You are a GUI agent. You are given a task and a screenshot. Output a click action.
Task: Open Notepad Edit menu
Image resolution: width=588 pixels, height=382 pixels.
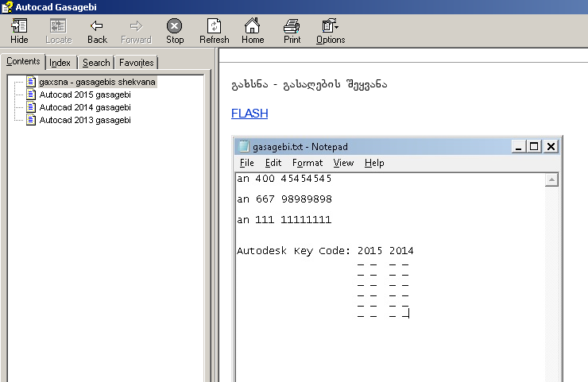pos(273,163)
